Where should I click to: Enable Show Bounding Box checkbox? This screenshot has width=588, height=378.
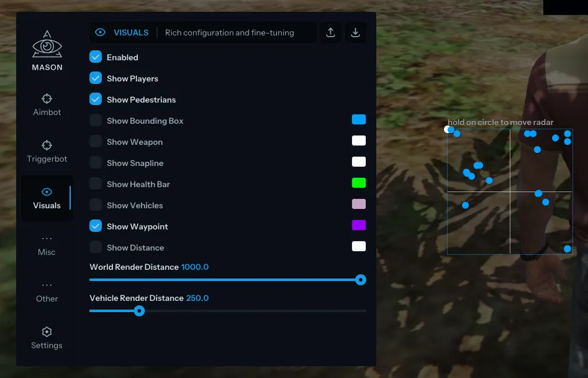(x=96, y=121)
